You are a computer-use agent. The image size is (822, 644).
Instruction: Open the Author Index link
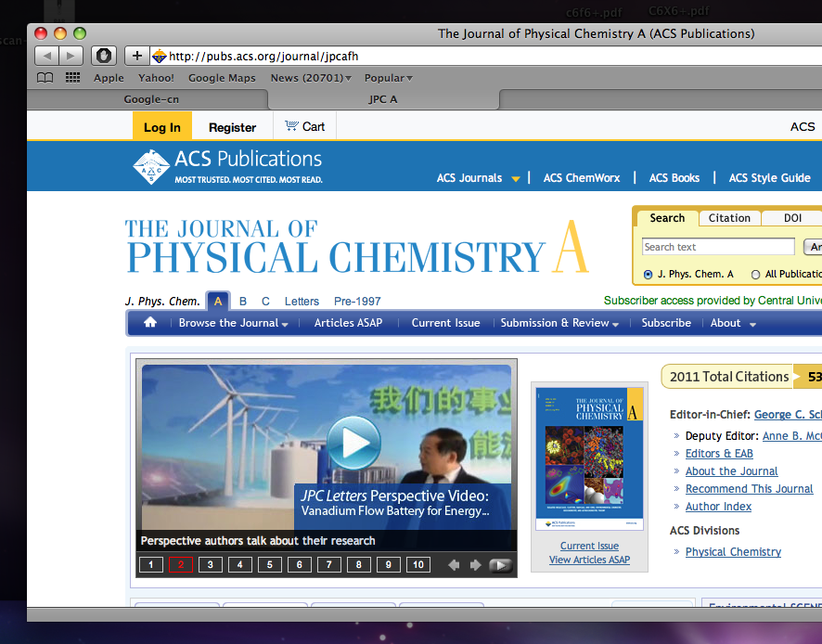718,507
